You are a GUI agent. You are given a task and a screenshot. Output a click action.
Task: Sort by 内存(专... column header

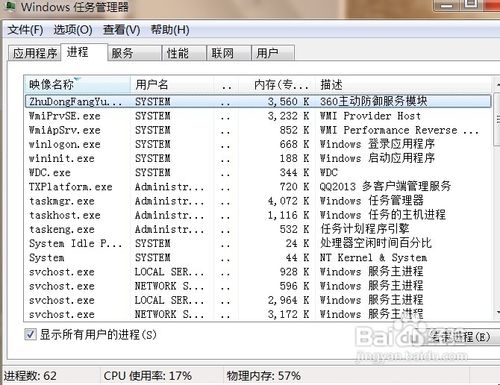click(x=277, y=85)
